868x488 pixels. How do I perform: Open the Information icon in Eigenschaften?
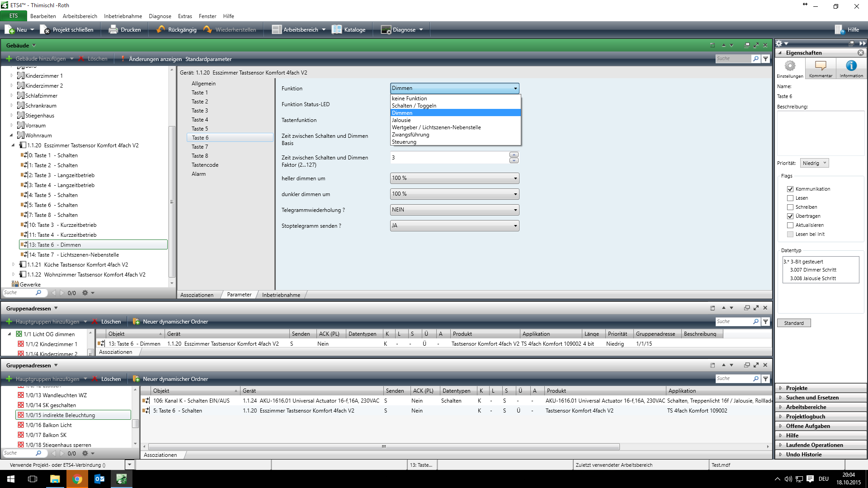point(851,66)
